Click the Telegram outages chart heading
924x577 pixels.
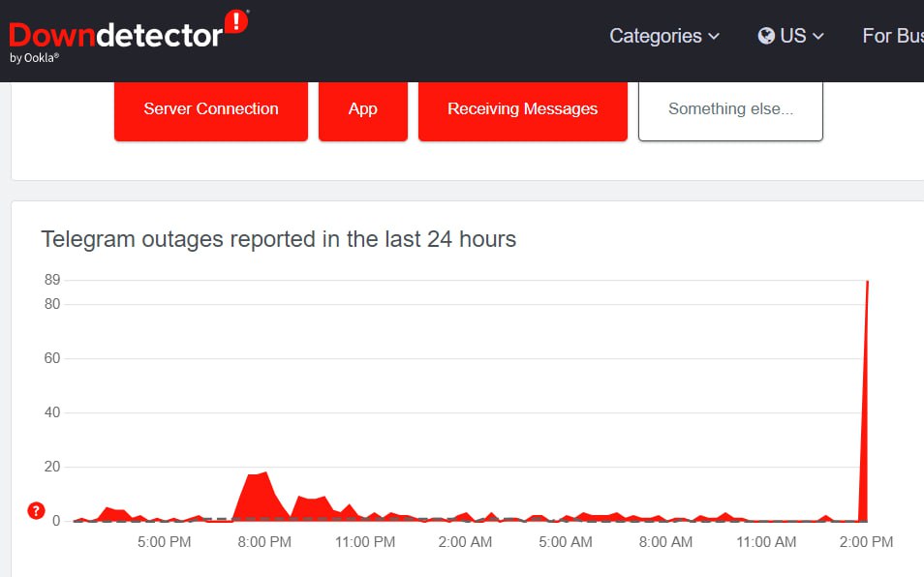(279, 239)
